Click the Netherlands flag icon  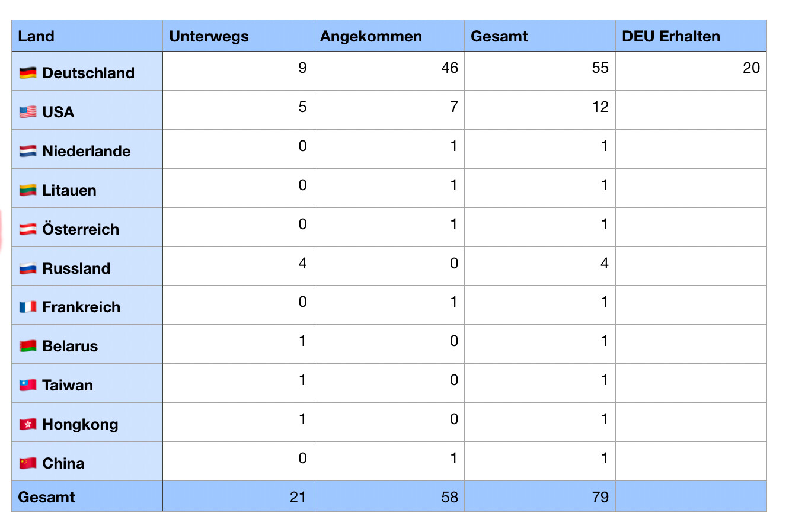(x=28, y=151)
